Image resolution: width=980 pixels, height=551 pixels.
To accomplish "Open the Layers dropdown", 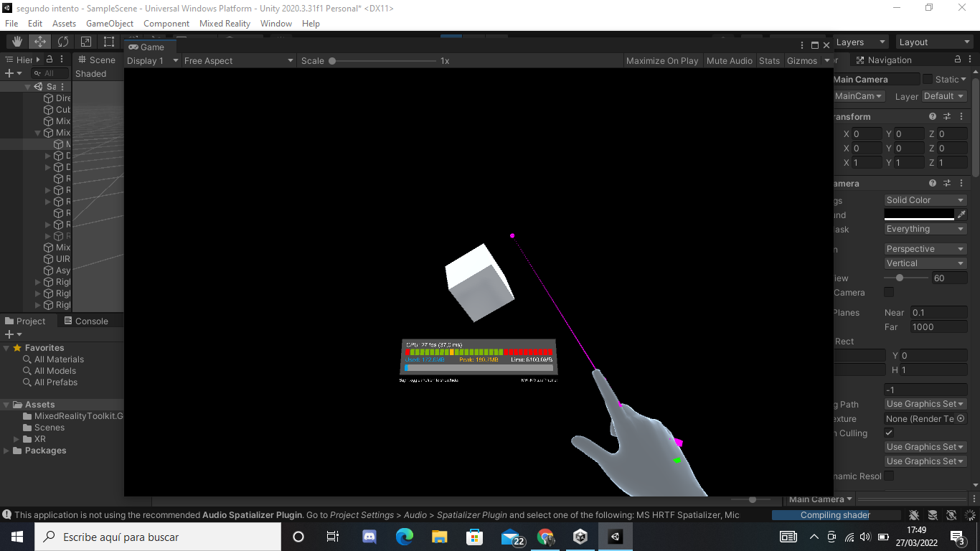I will (x=861, y=42).
